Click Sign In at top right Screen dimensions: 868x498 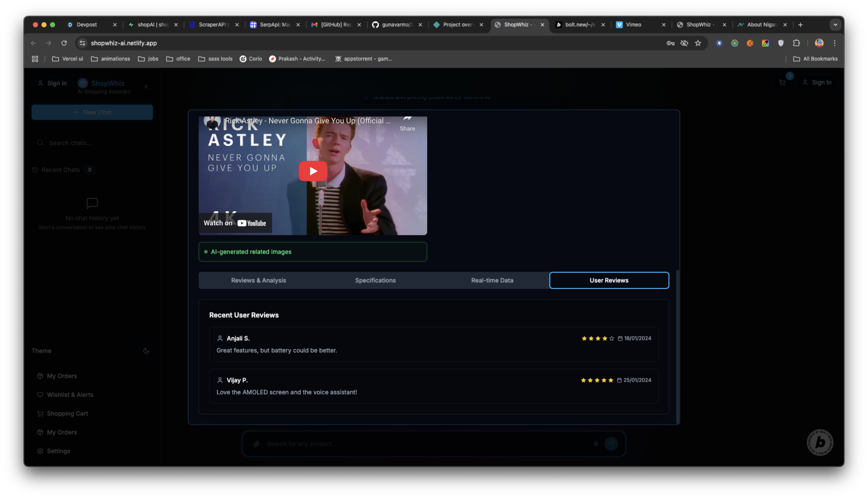[x=817, y=82]
